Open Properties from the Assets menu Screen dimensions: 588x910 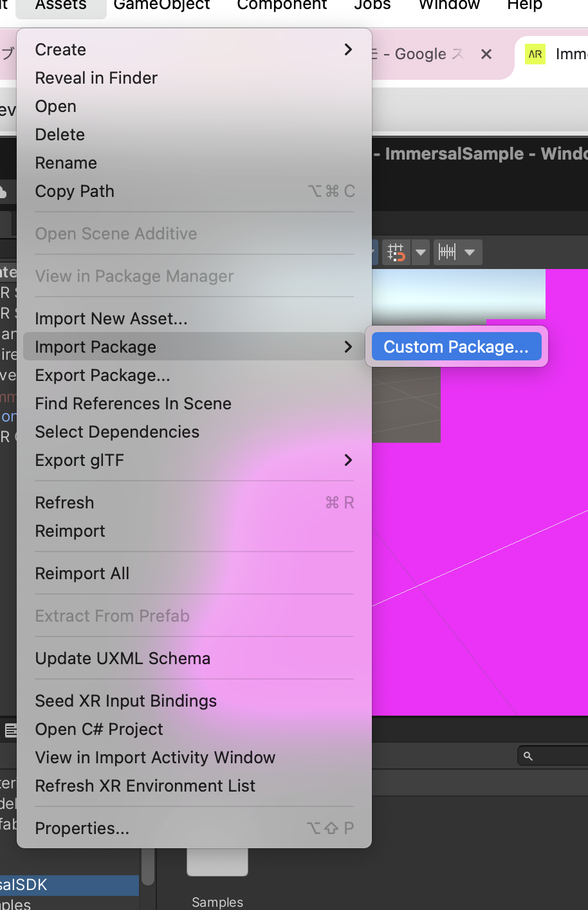(x=82, y=828)
